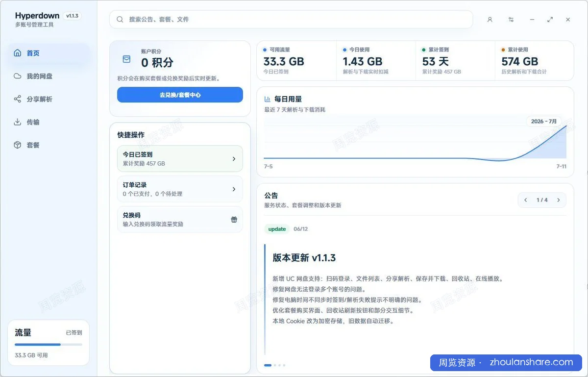
Task: Select the last announcement pagination dot
Action: click(x=284, y=365)
